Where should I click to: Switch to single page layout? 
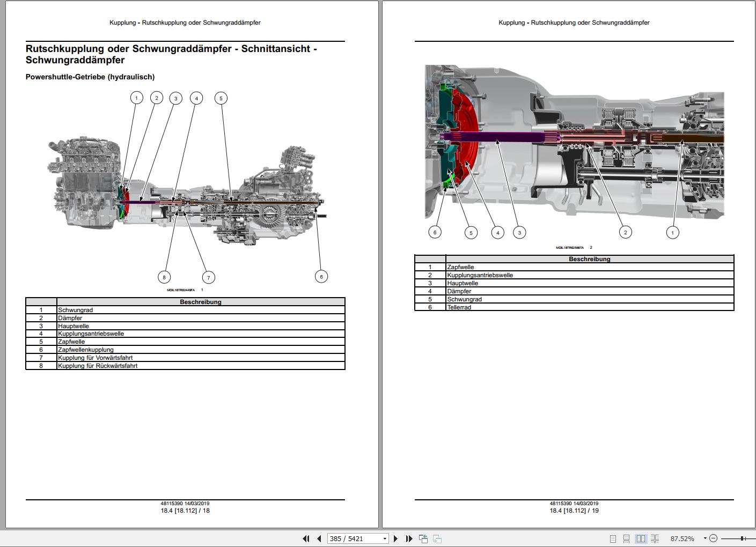click(x=613, y=538)
